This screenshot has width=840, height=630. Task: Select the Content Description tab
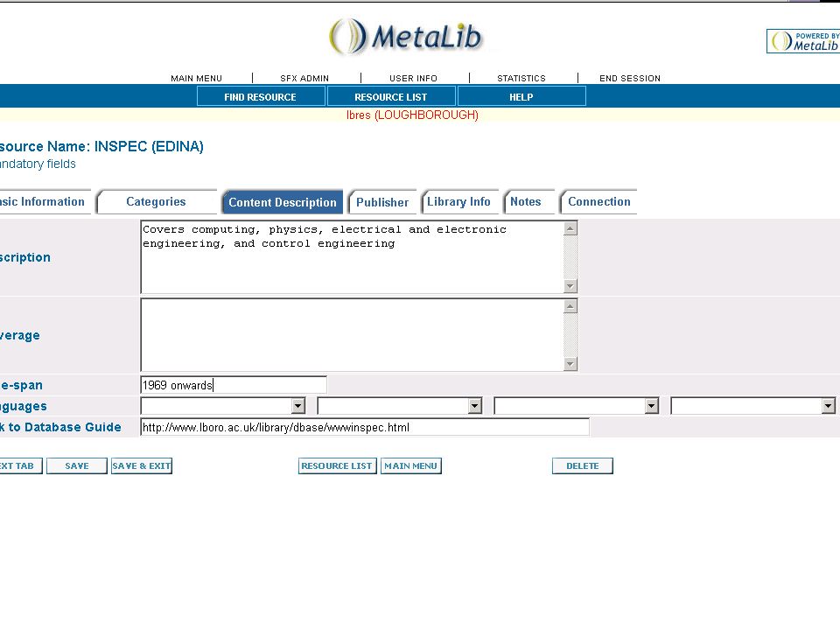[x=283, y=202]
